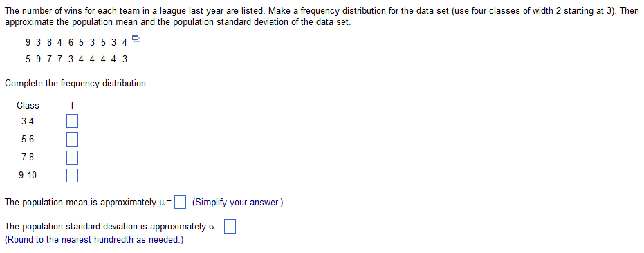The width and height of the screenshot is (644, 253).
Task: Click the 'Complete the frequency distribution' instruction
Action: point(76,84)
